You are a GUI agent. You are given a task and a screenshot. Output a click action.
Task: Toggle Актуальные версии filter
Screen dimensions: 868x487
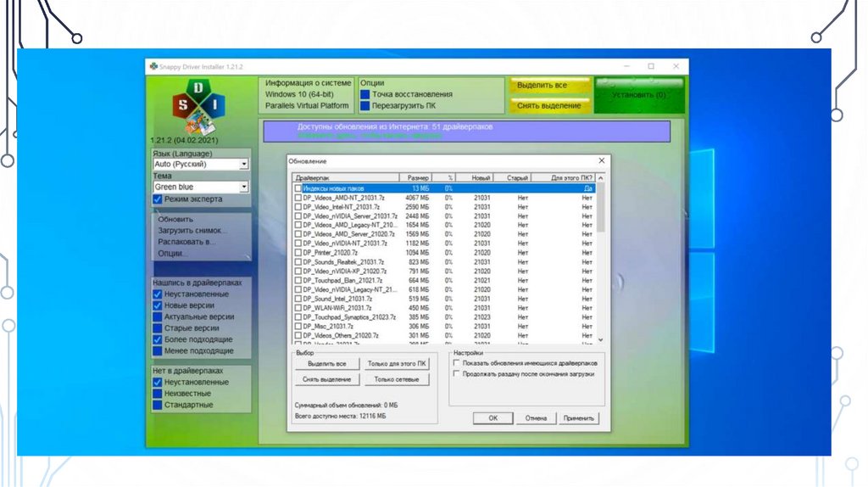point(157,317)
